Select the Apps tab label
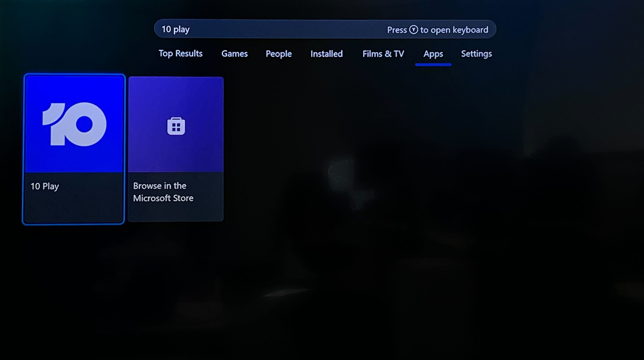 [x=433, y=54]
